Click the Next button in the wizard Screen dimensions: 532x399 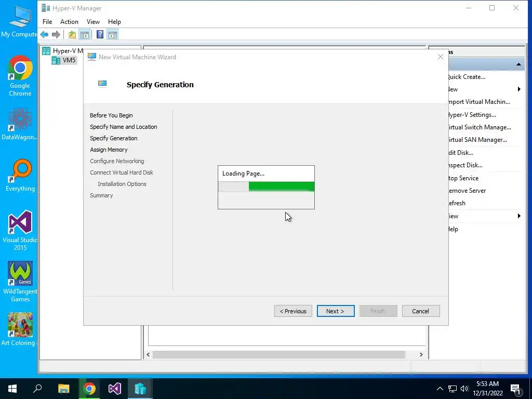(336, 311)
